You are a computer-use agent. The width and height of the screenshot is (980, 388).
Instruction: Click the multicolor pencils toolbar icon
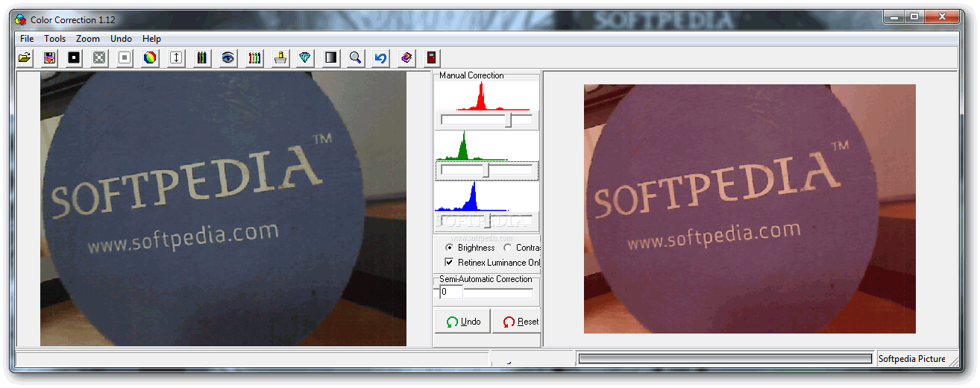254,57
